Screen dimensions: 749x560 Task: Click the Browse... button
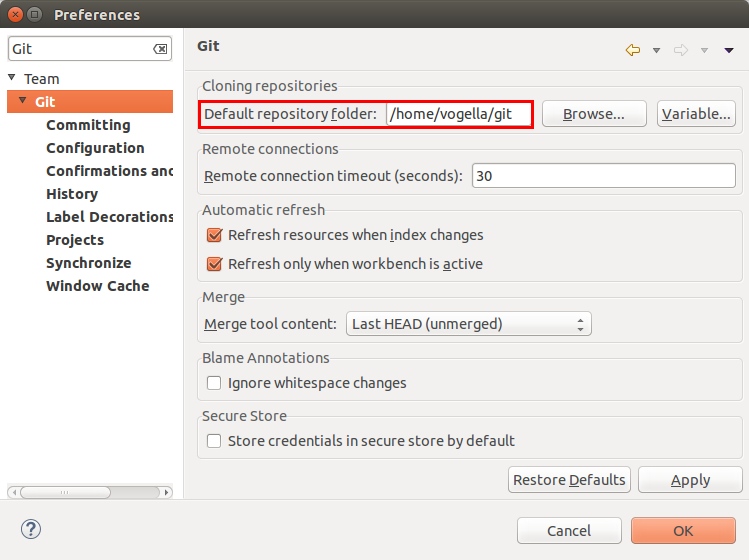click(594, 114)
